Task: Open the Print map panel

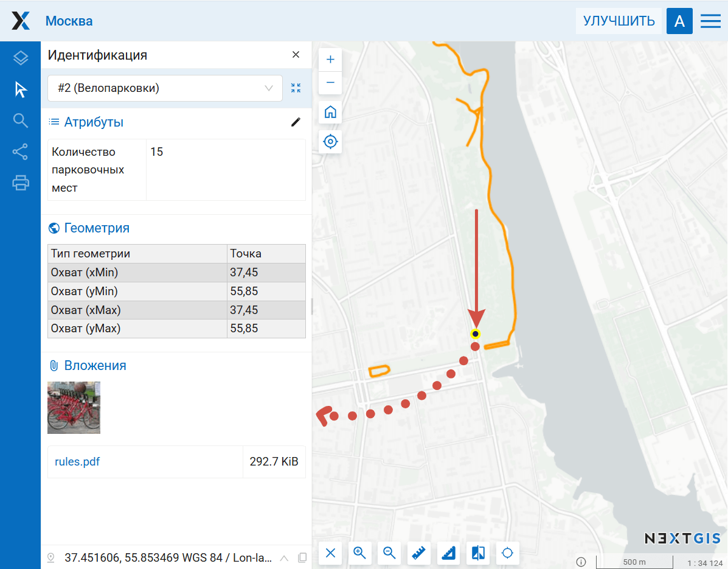Action: pos(21,183)
